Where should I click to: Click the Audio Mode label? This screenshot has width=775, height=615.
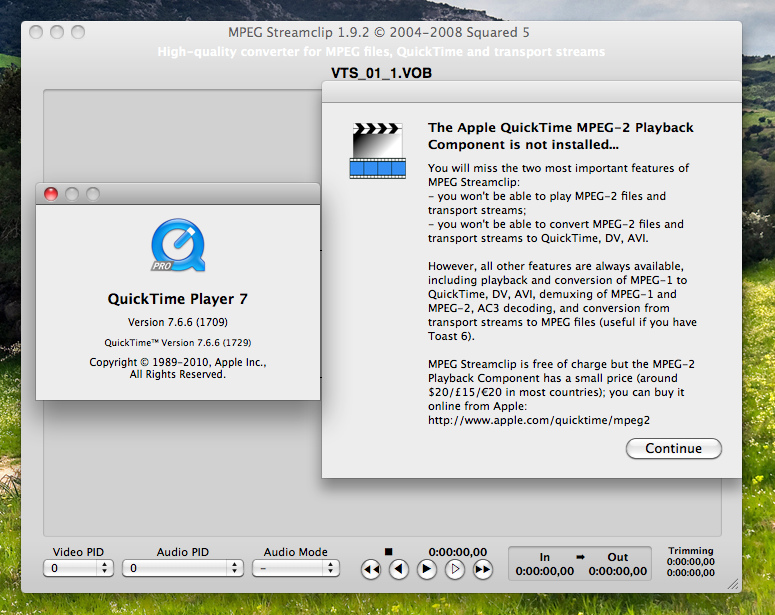click(x=296, y=552)
